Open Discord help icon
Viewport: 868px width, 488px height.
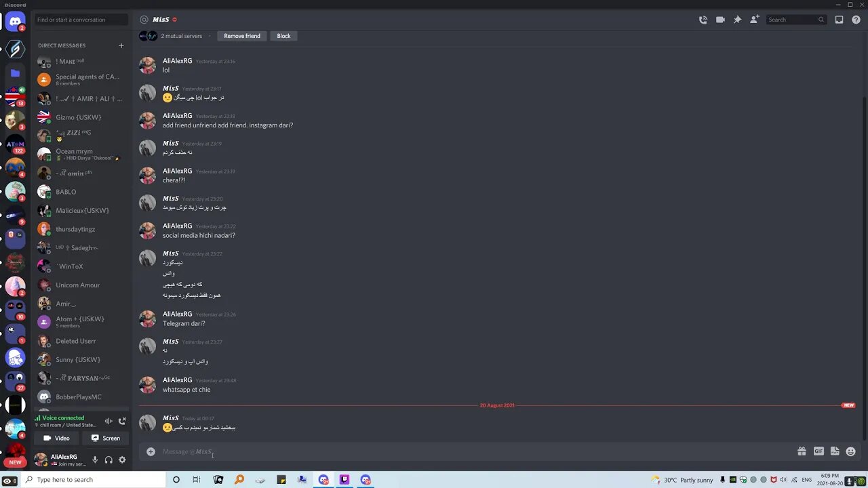(856, 20)
